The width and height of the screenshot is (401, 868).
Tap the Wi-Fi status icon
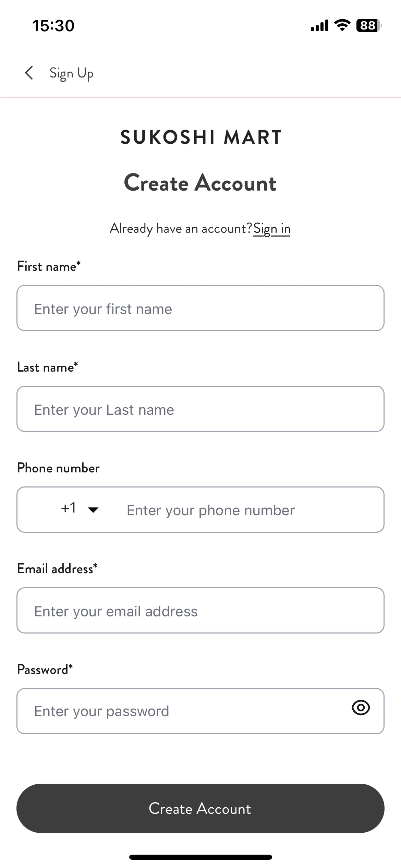342,25
